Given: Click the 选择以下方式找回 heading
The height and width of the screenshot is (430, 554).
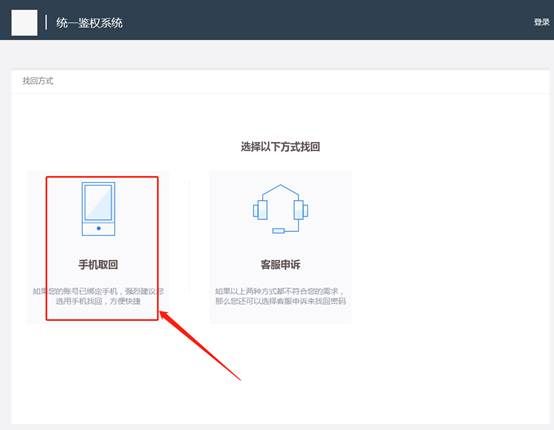Looking at the screenshot, I should (281, 147).
